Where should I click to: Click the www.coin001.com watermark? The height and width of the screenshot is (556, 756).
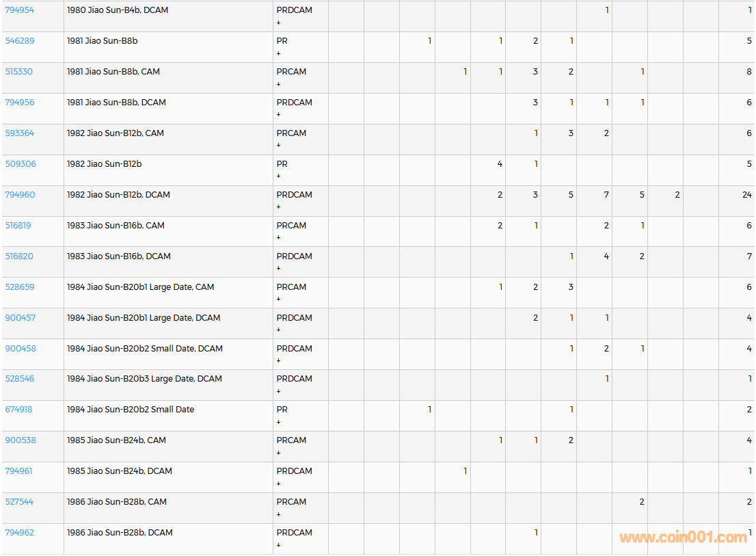pos(683,538)
